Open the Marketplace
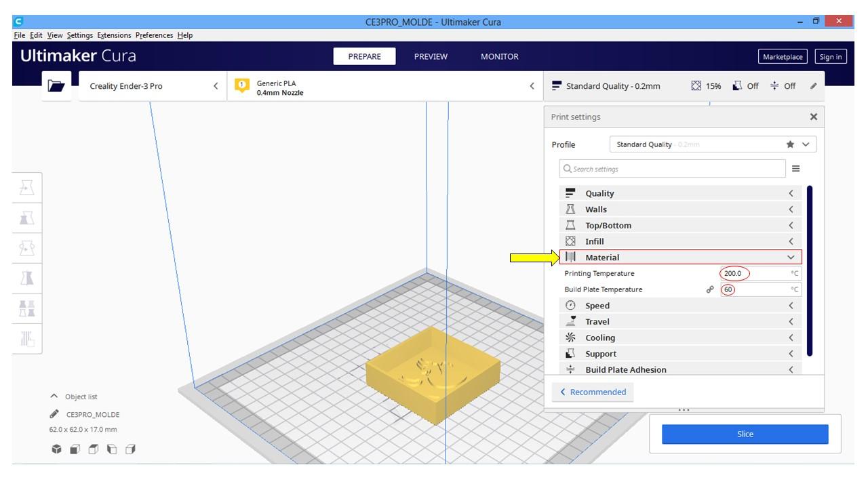 (x=783, y=57)
